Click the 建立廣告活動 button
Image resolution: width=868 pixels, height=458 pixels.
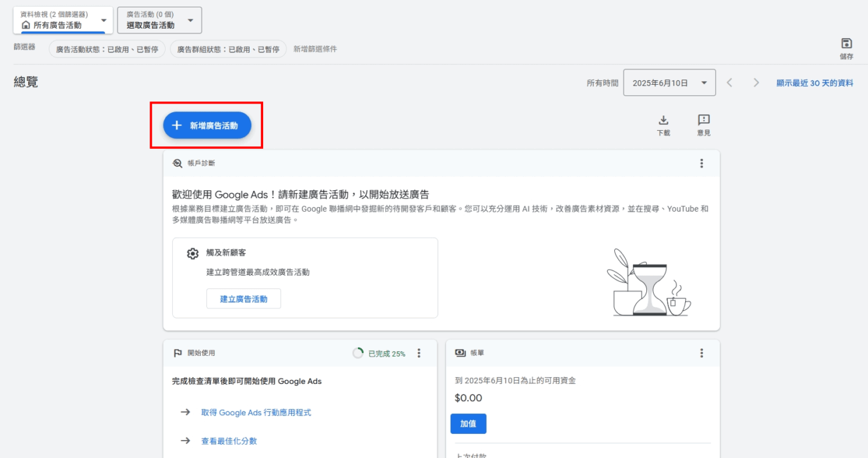pyautogui.click(x=244, y=299)
